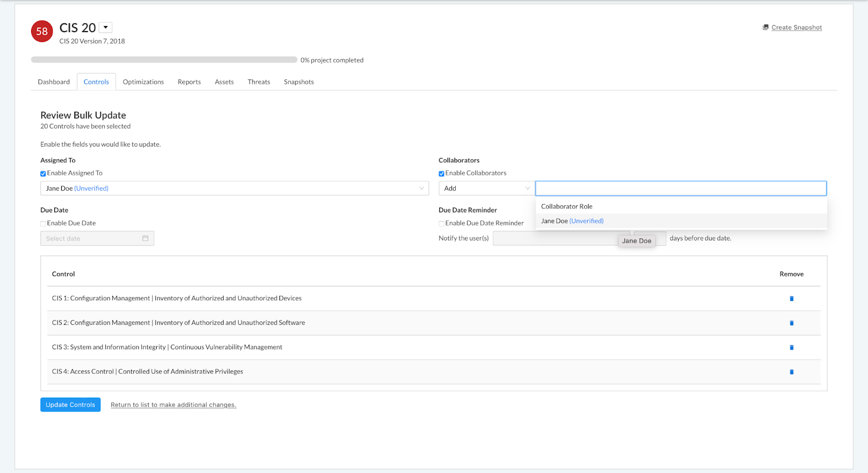Image resolution: width=868 pixels, height=473 pixels.
Task: Select Jane Doe (Unverified) from collaborator list
Action: (681, 221)
